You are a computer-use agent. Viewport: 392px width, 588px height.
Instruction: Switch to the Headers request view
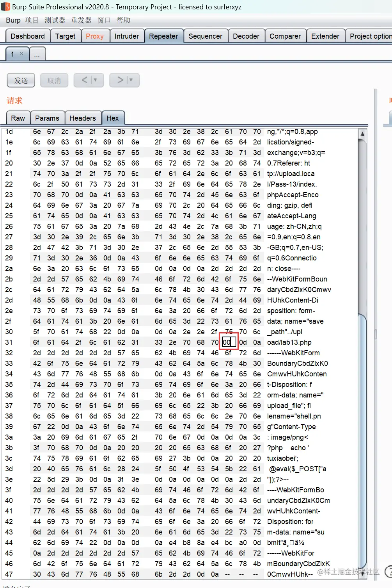(83, 118)
